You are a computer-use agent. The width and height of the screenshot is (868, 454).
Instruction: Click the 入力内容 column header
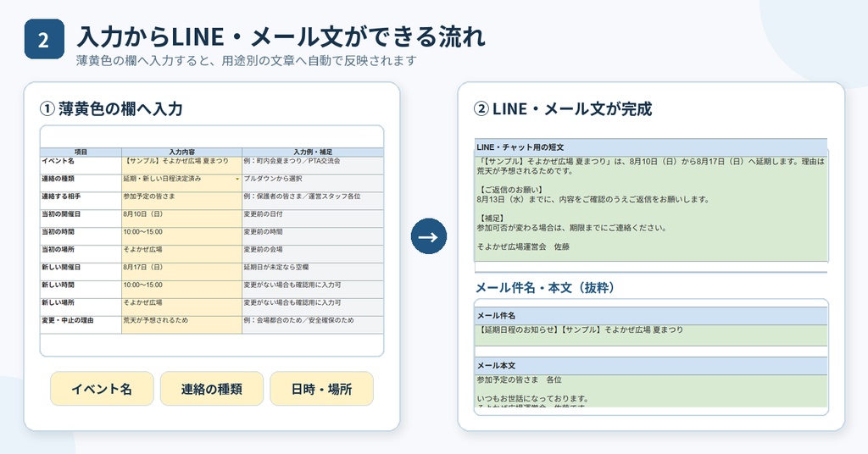181,152
